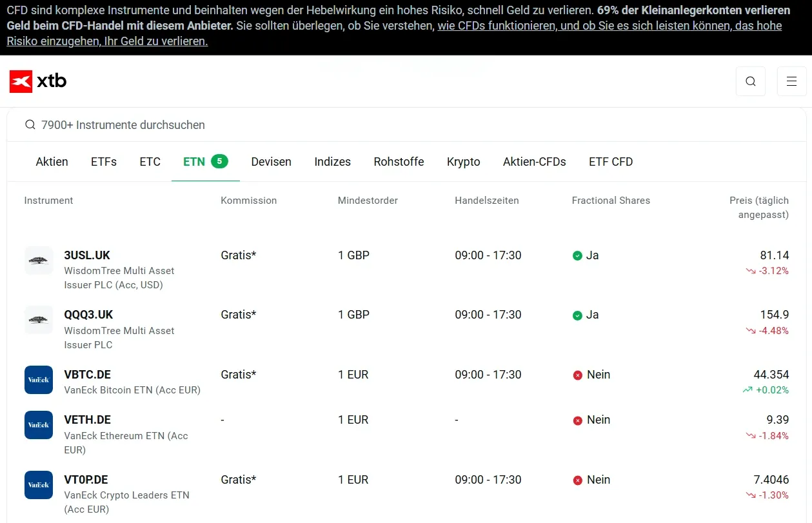The height and width of the screenshot is (523, 812).
Task: Open the VT0P.DE instrument
Action: pyautogui.click(x=86, y=480)
